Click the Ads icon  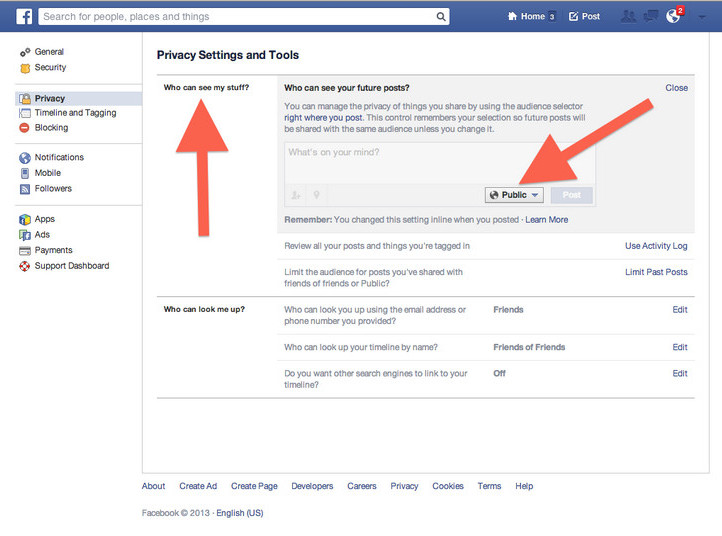(25, 235)
